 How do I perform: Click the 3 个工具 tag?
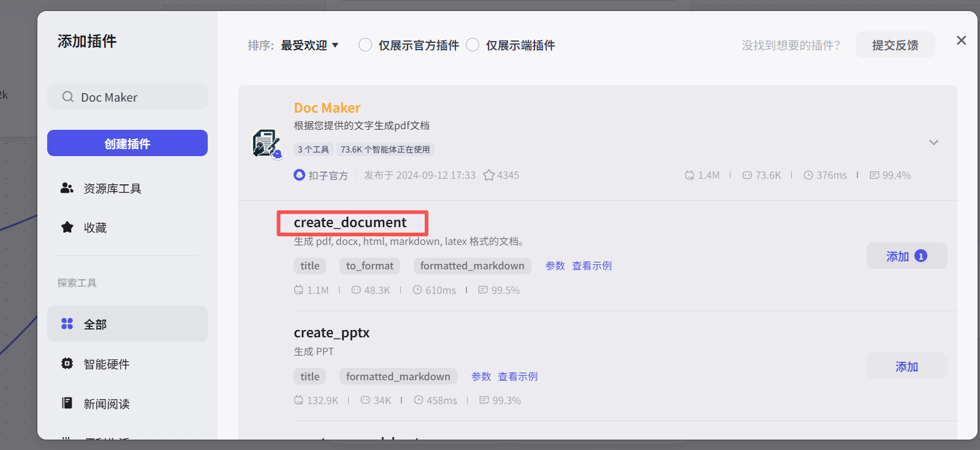tap(313, 149)
